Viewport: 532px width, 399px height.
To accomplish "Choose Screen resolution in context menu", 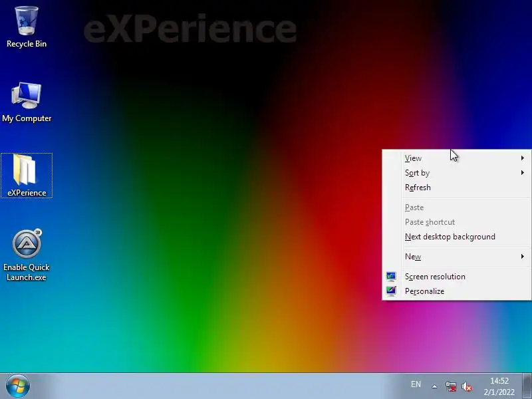I will point(457,277).
